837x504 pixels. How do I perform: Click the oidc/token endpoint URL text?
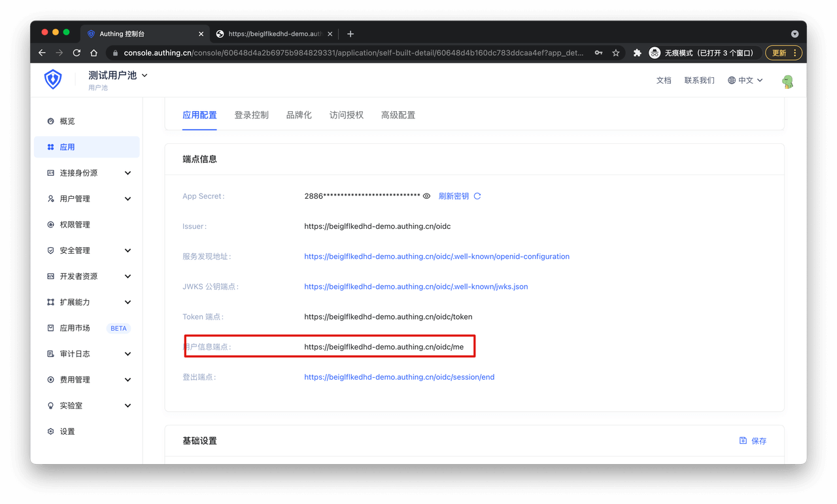(388, 316)
